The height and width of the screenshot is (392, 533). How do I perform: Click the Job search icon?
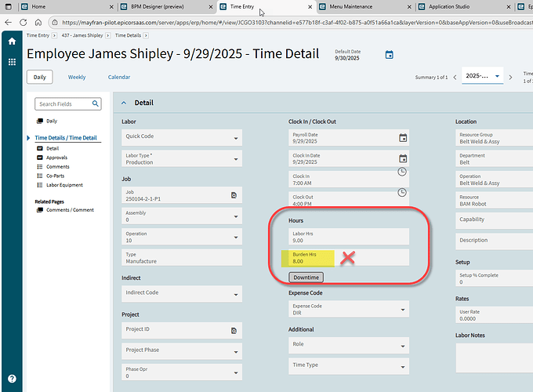tap(234, 194)
